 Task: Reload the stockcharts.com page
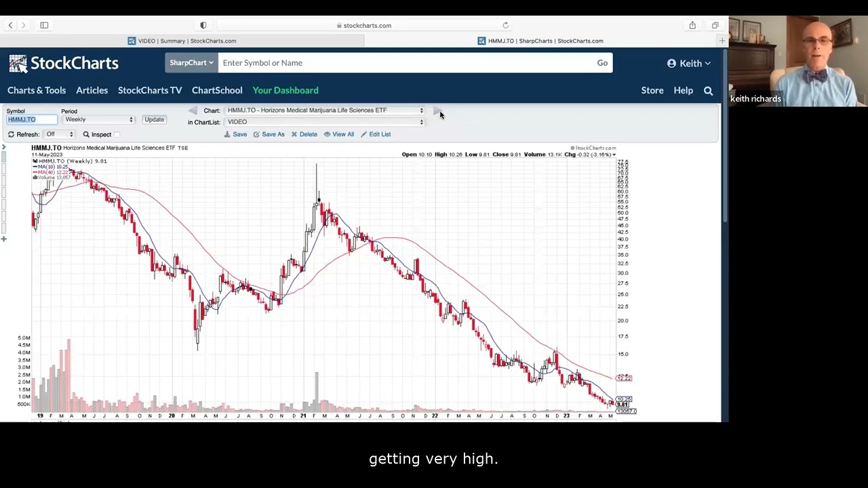pos(505,25)
